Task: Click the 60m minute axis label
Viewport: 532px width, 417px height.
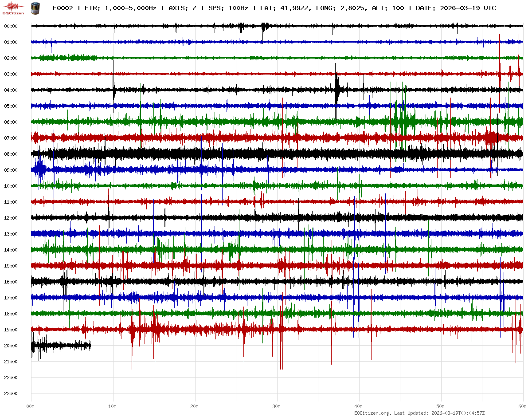Action: 522,406
